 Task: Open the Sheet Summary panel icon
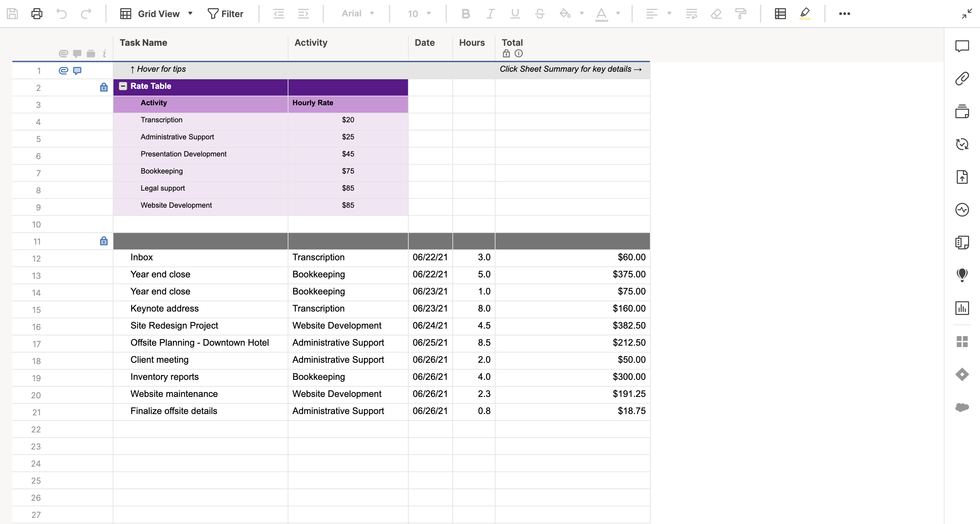pos(962,242)
